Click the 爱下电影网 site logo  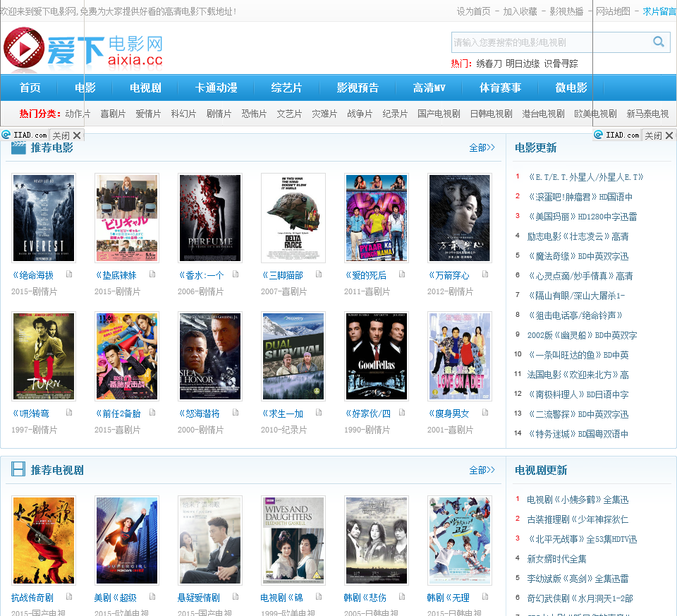[83, 49]
